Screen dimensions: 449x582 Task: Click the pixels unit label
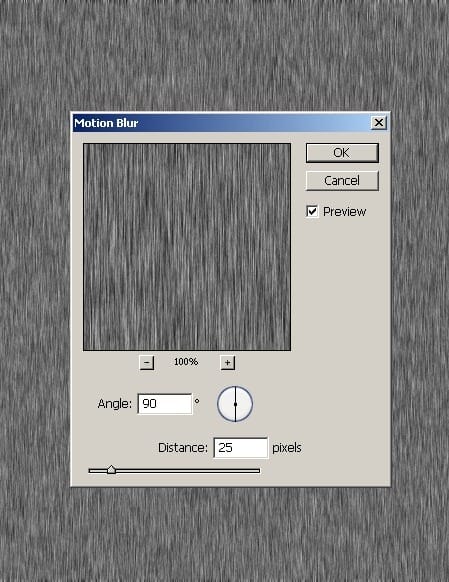click(287, 448)
